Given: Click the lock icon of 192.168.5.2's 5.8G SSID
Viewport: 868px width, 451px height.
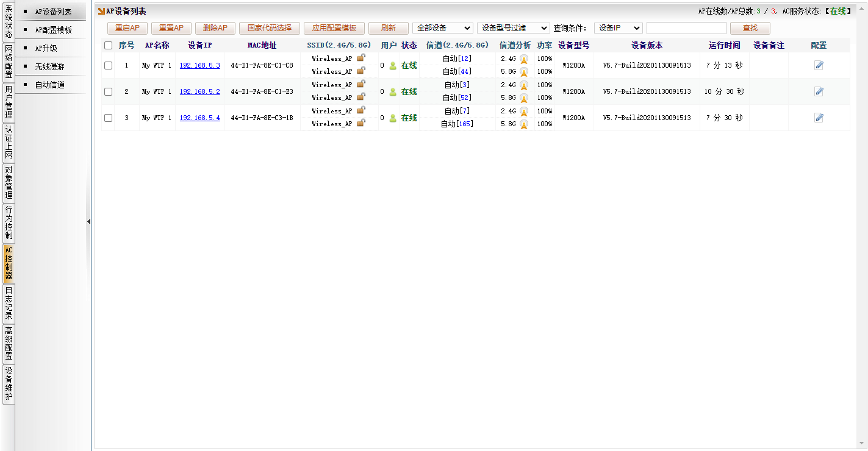Looking at the screenshot, I should [361, 96].
